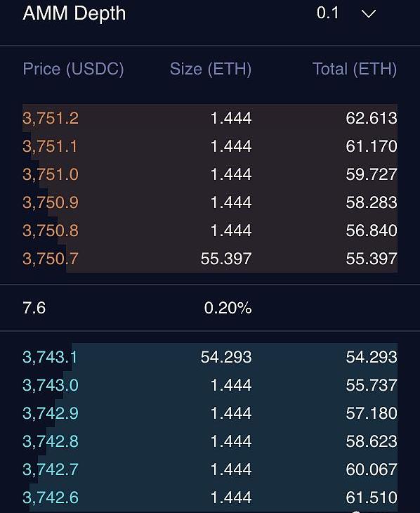Select the 3,751.1 ask price
The width and height of the screenshot is (420, 513).
(50, 146)
